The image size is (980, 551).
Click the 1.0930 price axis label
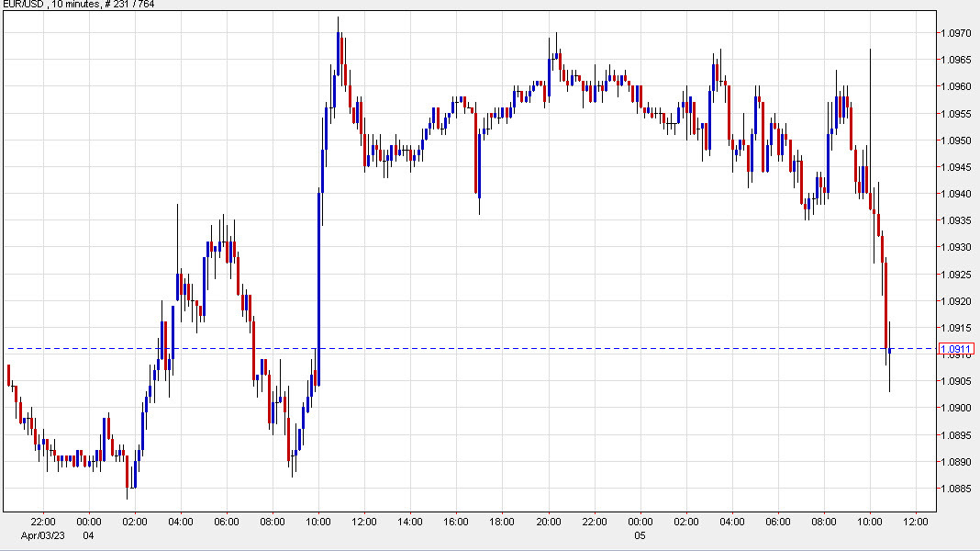[955, 248]
